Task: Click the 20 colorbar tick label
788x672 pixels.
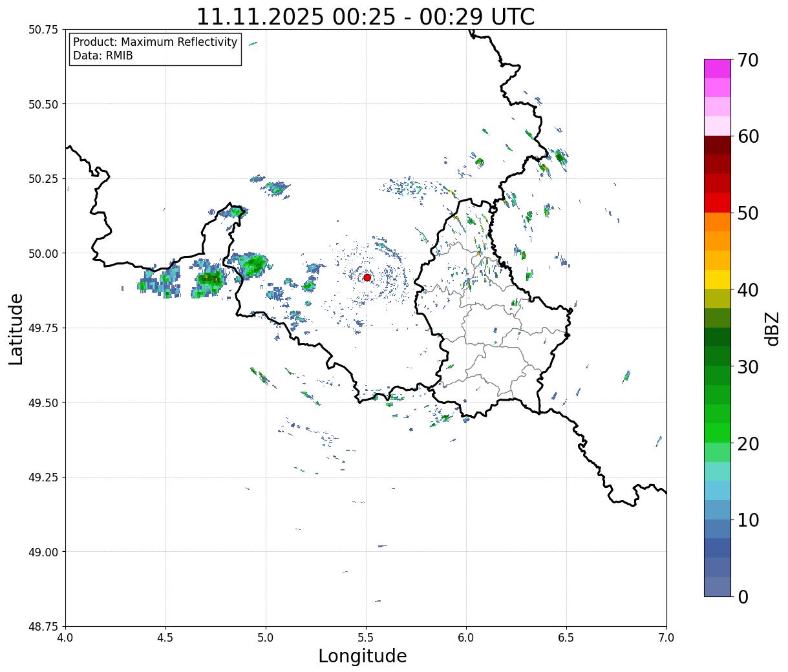Action: (747, 444)
